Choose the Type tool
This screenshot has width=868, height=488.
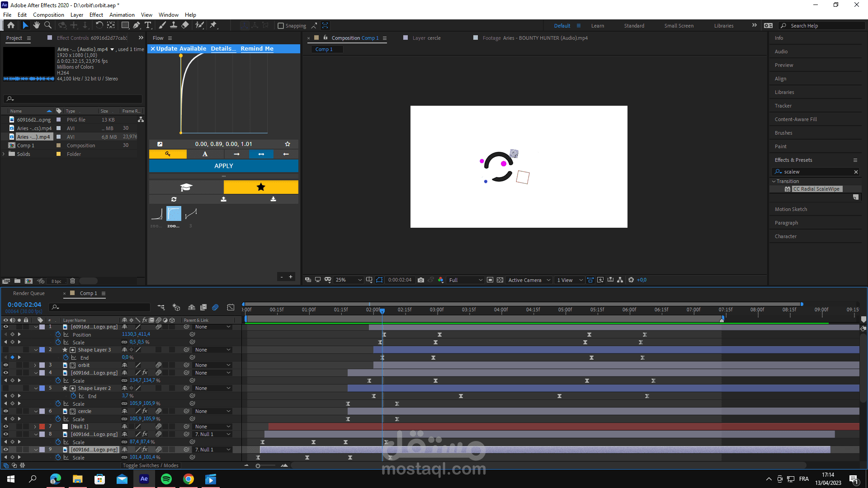(x=148, y=25)
